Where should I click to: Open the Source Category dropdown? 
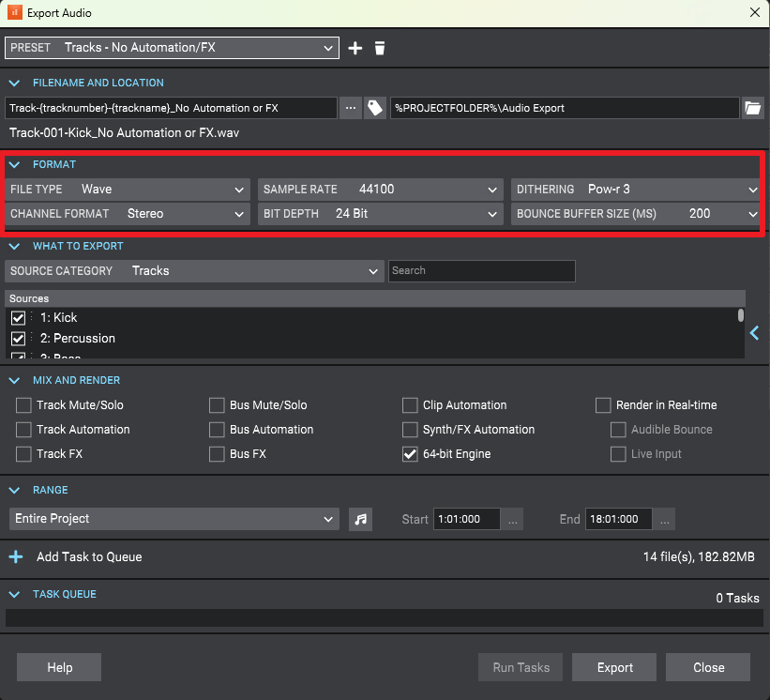coord(194,271)
